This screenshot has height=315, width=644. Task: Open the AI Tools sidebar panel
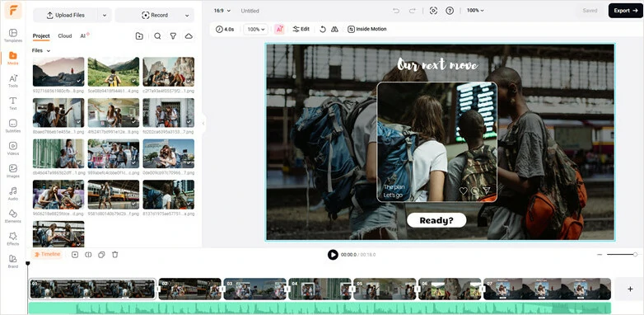click(13, 81)
